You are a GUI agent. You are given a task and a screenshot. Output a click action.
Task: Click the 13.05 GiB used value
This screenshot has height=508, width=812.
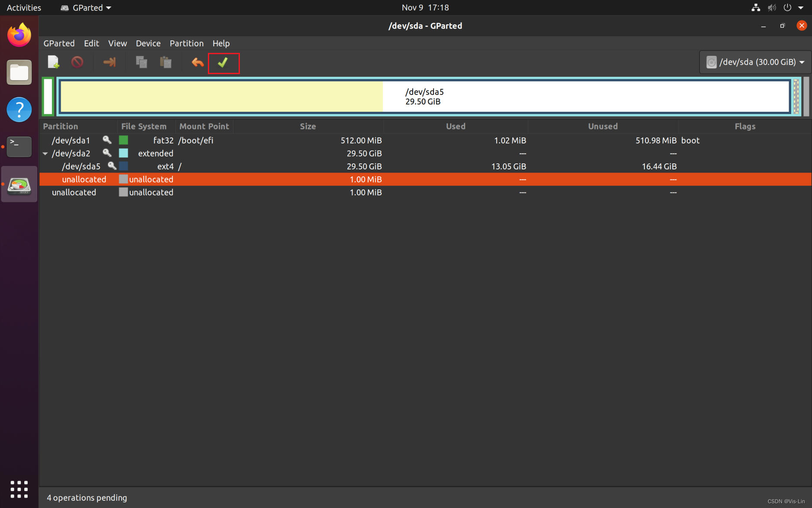click(508, 166)
